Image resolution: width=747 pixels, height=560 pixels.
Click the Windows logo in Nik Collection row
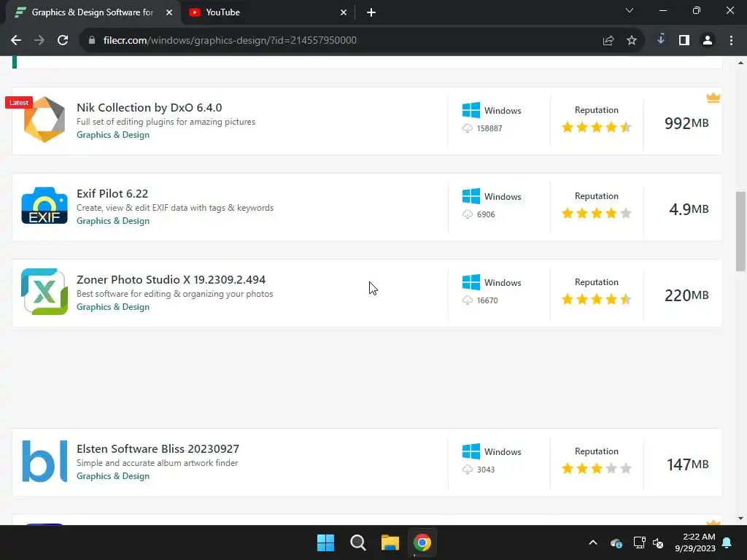click(x=471, y=110)
